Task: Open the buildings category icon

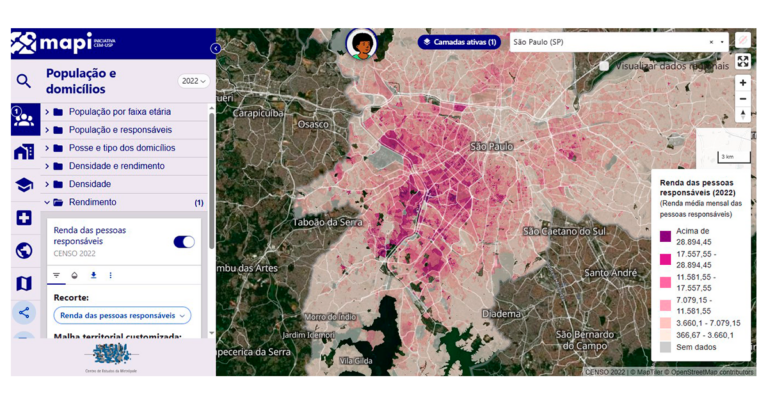Action: click(x=24, y=152)
